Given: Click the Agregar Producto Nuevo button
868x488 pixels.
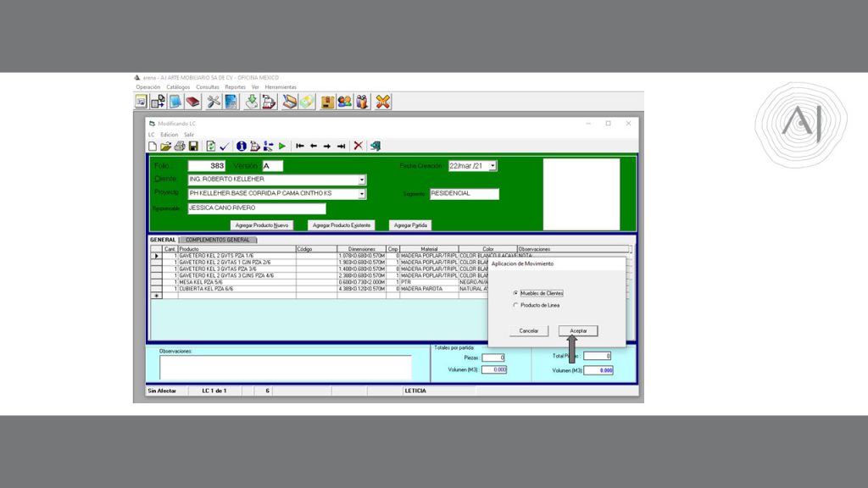Looking at the screenshot, I should [x=262, y=225].
